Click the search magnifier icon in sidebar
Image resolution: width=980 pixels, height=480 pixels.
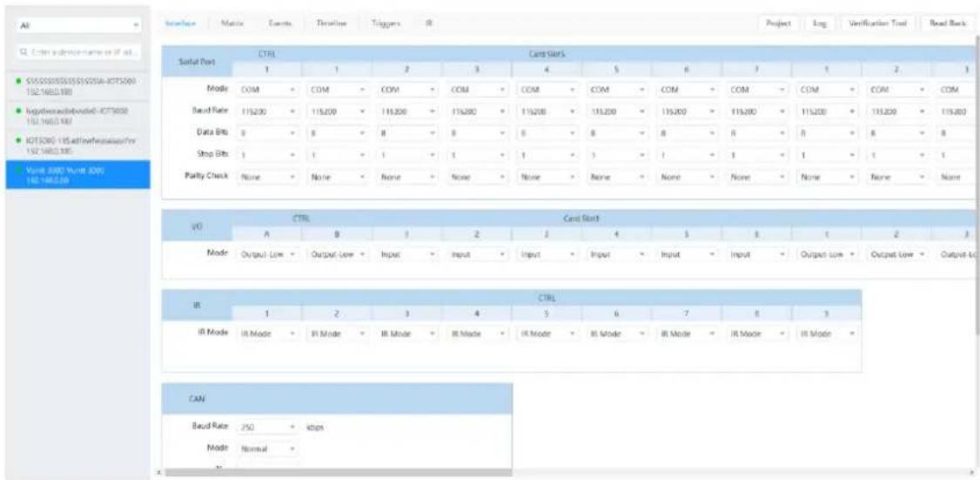[23, 53]
